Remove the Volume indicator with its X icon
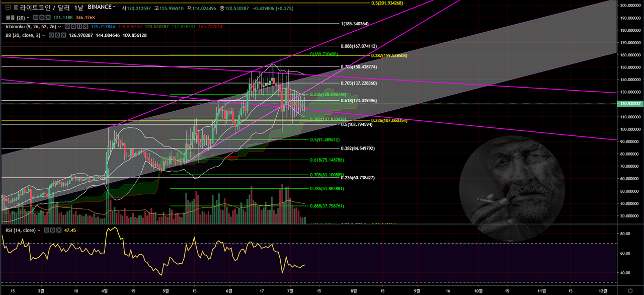644x295 pixels. [x=48, y=18]
